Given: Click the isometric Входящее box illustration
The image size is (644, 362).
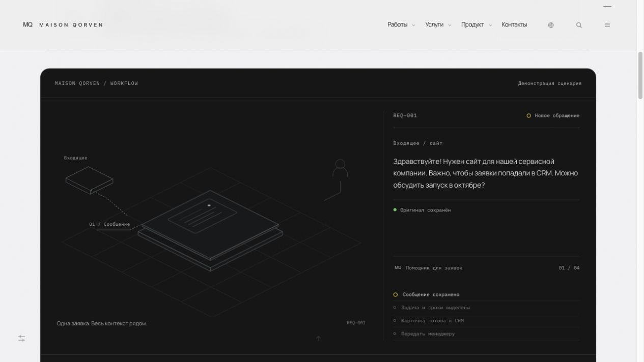Looking at the screenshot, I should 89,180.
